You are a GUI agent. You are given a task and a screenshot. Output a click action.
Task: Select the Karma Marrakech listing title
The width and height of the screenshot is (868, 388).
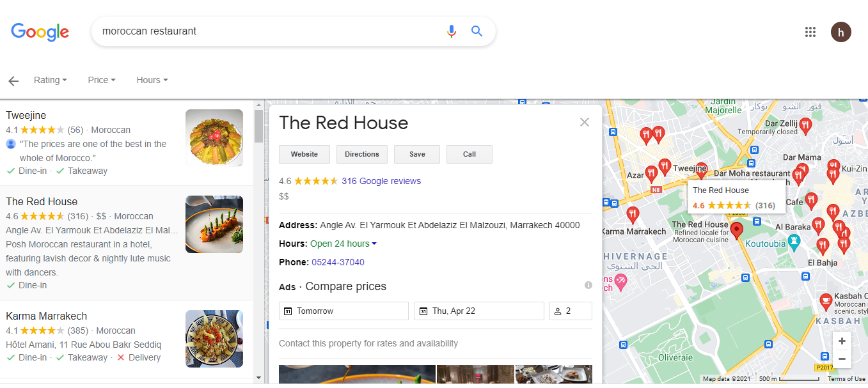[x=46, y=316]
